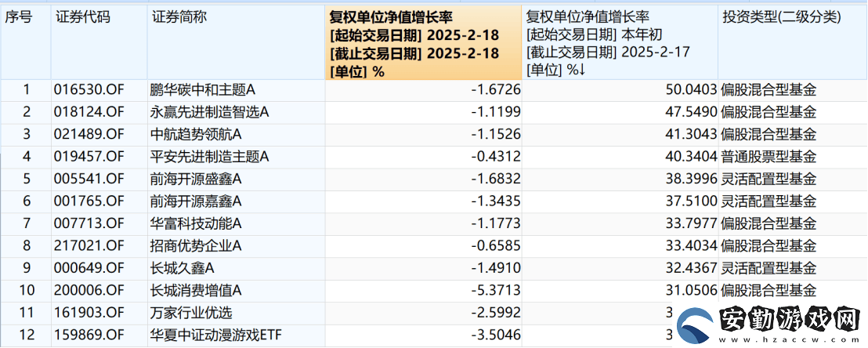The width and height of the screenshot is (868, 348).
Task: Click security code 161903.OF
Action: click(89, 313)
